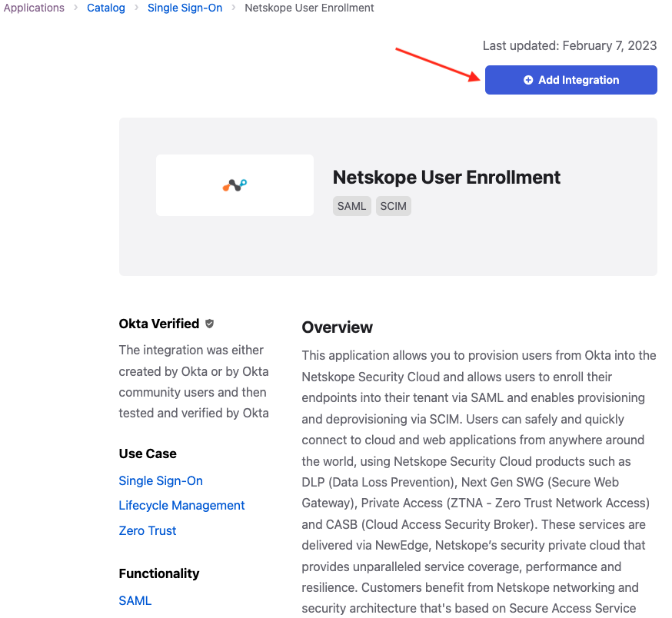Open the Zero Trust use case link

(x=148, y=530)
